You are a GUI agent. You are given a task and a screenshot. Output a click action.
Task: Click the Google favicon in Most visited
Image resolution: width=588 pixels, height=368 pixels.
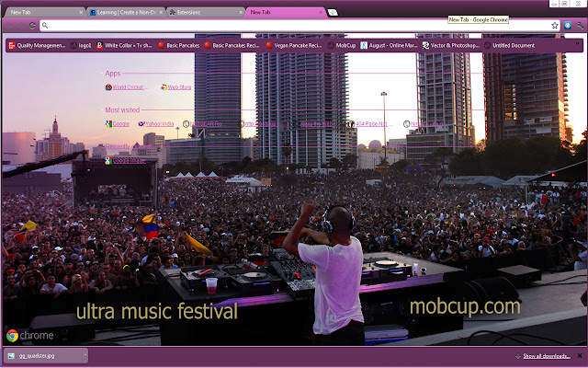point(108,124)
